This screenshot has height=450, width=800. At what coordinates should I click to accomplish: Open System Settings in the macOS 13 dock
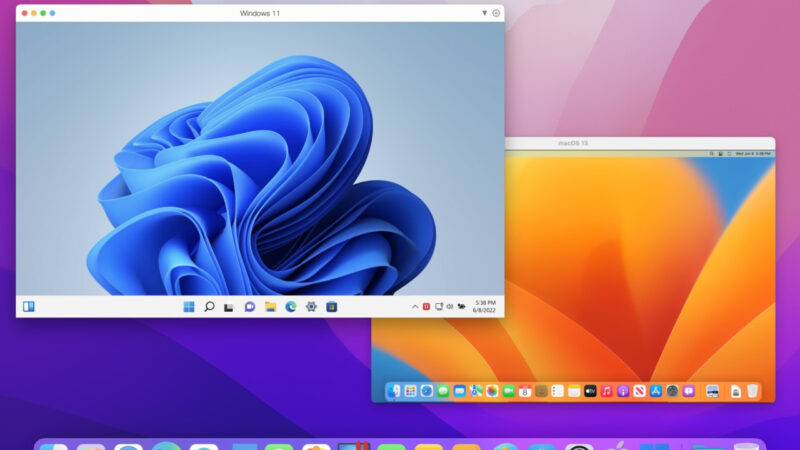(672, 391)
